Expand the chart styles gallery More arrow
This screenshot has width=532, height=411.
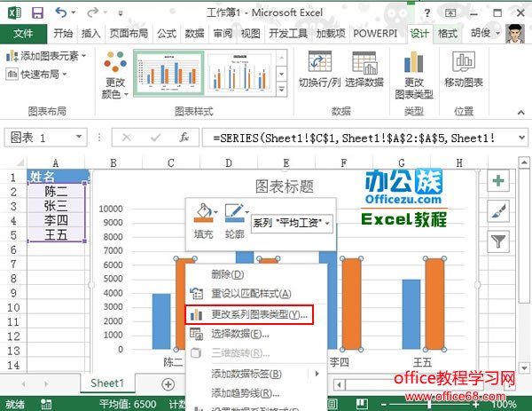[x=281, y=90]
